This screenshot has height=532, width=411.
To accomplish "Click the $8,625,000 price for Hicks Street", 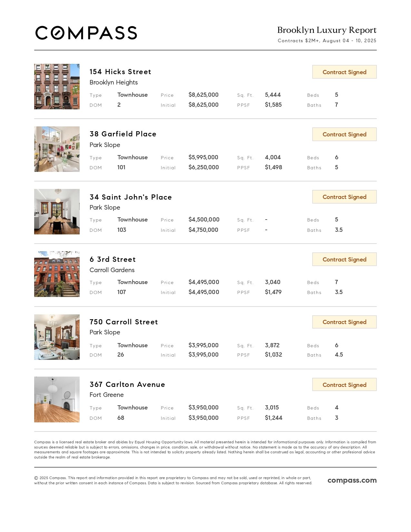I will pyautogui.click(x=203, y=95).
